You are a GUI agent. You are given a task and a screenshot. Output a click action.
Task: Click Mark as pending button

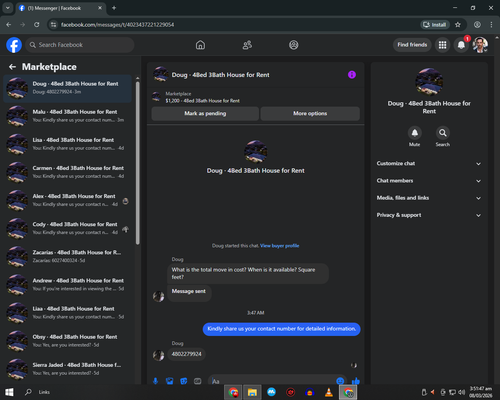205,114
